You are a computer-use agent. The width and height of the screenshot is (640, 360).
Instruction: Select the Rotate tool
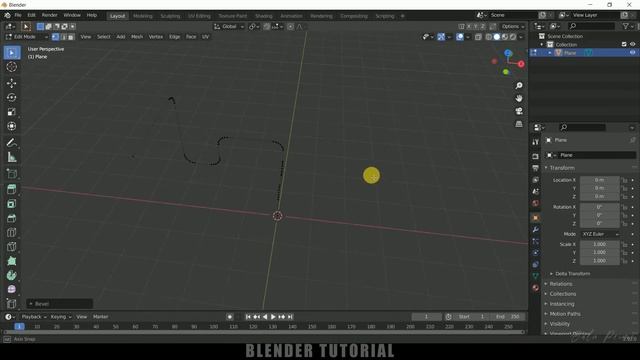point(12,98)
